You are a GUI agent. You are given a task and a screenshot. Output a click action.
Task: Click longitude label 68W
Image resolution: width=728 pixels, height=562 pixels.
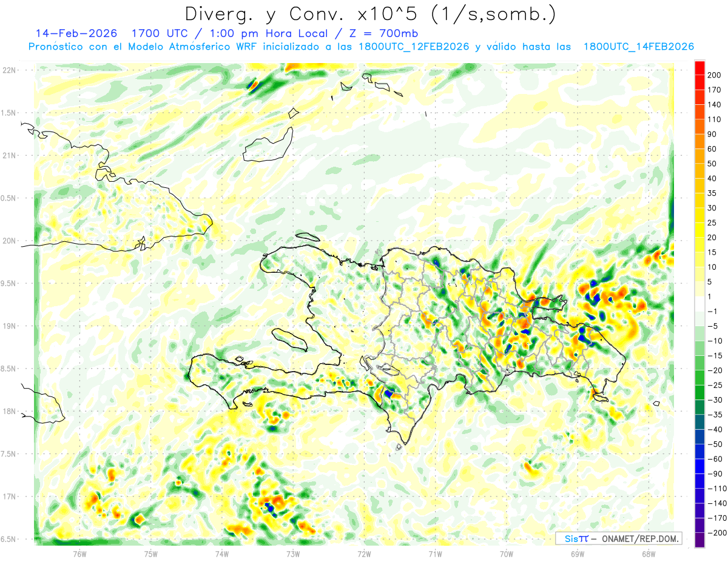649,554
